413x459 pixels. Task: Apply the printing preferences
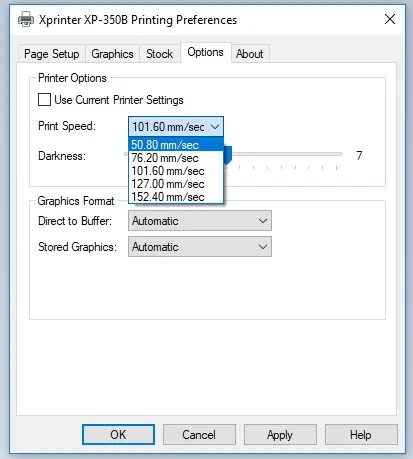[x=280, y=434]
